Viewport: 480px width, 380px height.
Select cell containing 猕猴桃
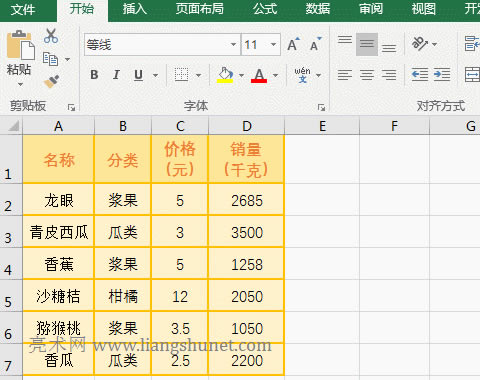[x=58, y=328]
